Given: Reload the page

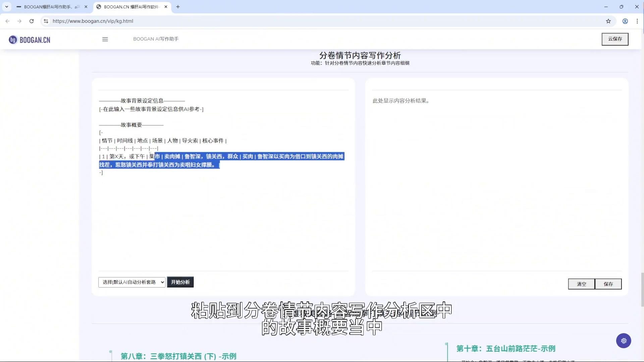Looking at the screenshot, I should tap(32, 21).
